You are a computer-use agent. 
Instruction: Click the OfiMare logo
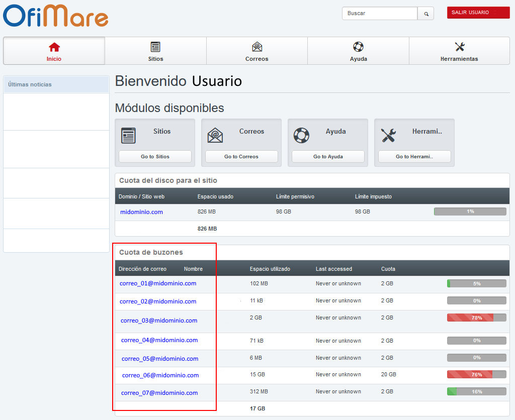[x=55, y=16]
